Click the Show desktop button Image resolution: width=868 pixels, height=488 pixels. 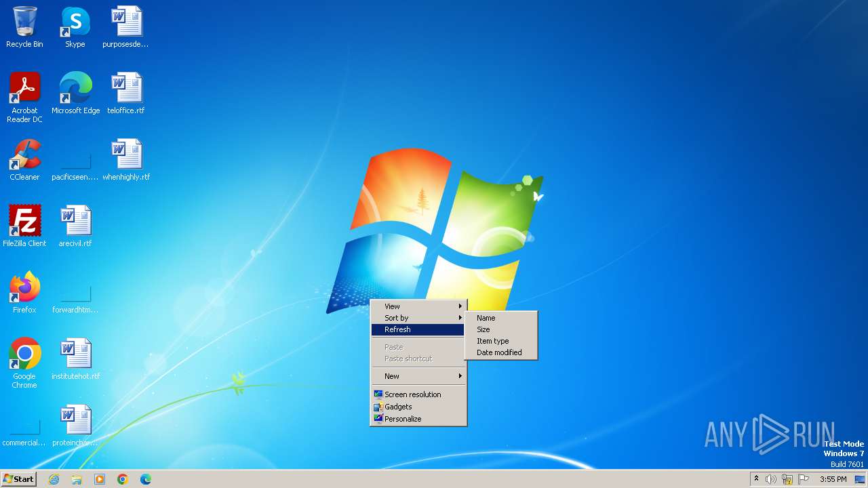861,479
